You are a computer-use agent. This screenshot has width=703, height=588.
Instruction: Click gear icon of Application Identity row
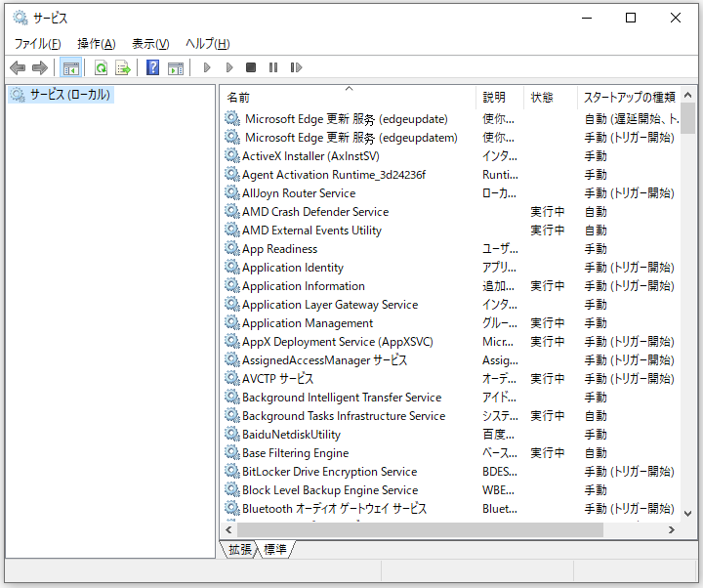point(231,268)
